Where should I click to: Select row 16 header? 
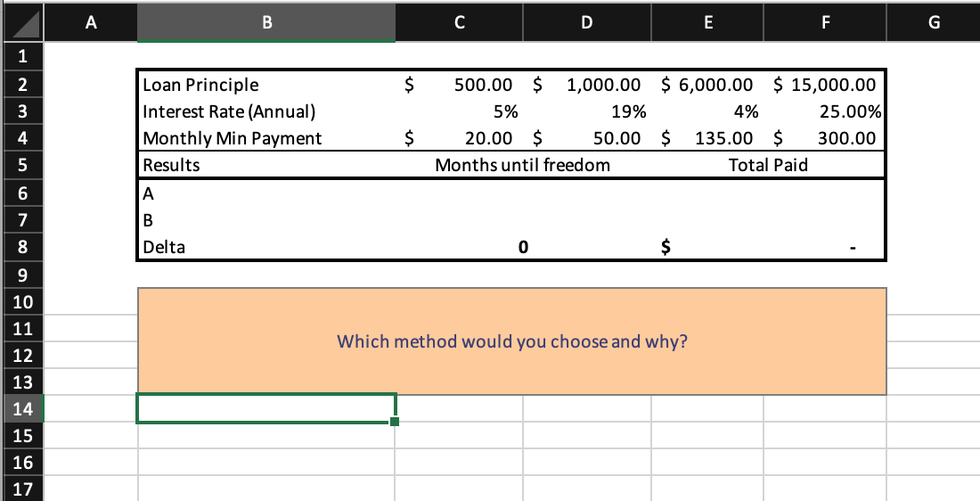tap(22, 462)
